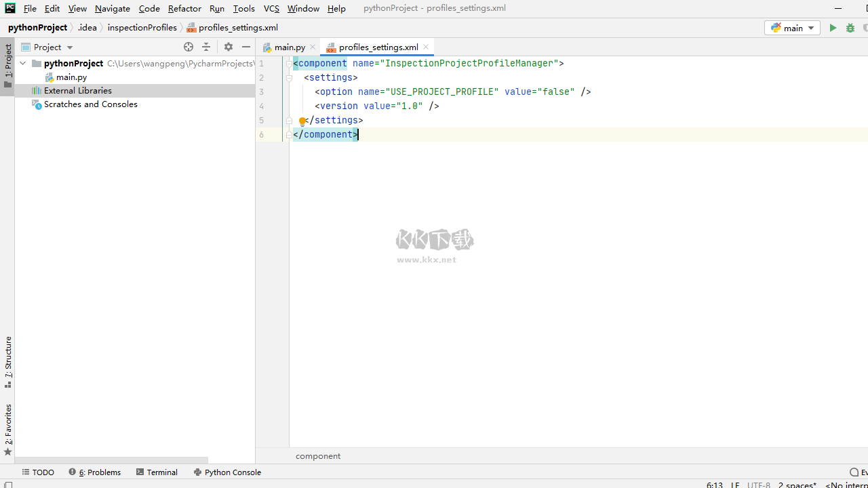Start debugging with the green bug icon

pos(850,28)
